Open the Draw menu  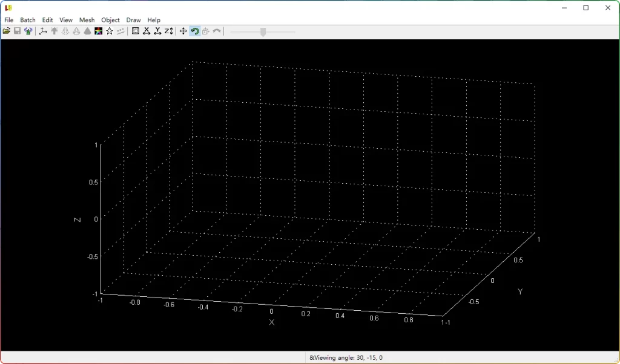coord(133,19)
